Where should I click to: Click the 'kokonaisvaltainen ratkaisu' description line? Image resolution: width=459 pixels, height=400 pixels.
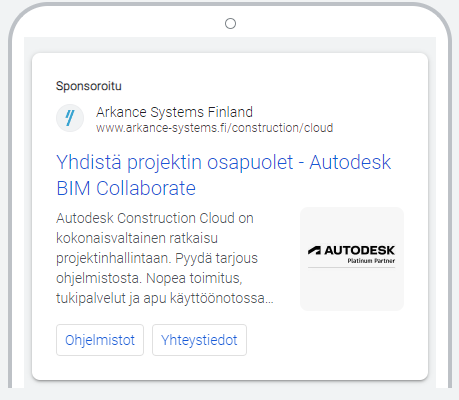[137, 238]
